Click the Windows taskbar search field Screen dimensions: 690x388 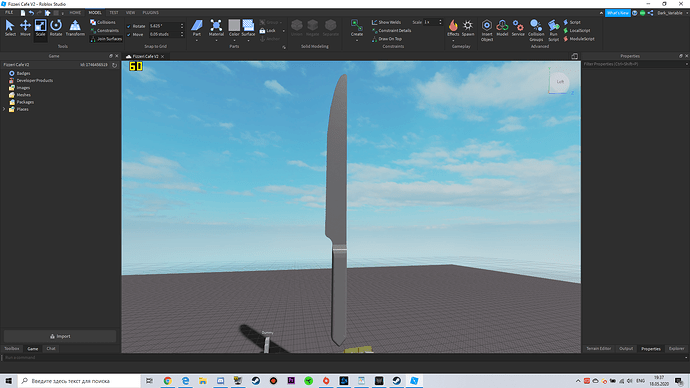[79, 381]
